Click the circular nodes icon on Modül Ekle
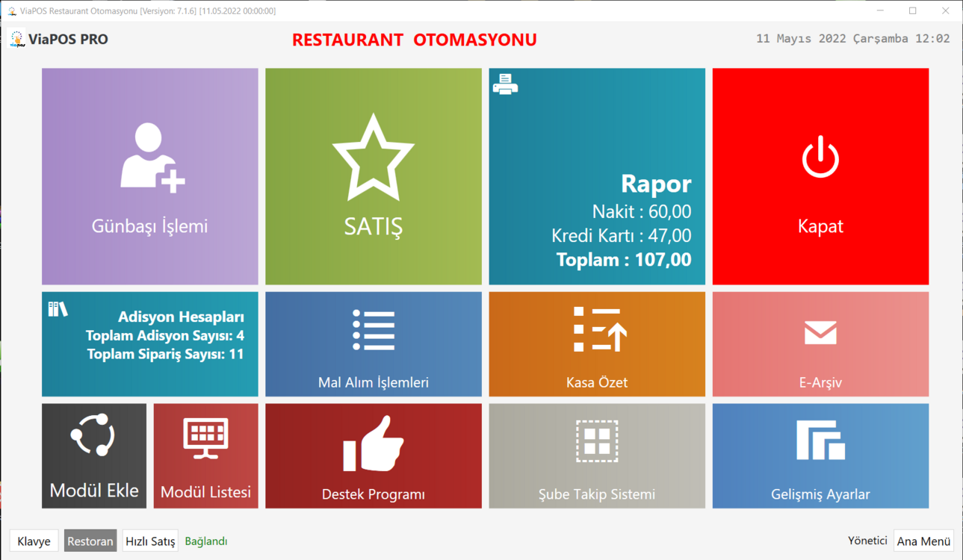The height and width of the screenshot is (560, 963). click(93, 435)
